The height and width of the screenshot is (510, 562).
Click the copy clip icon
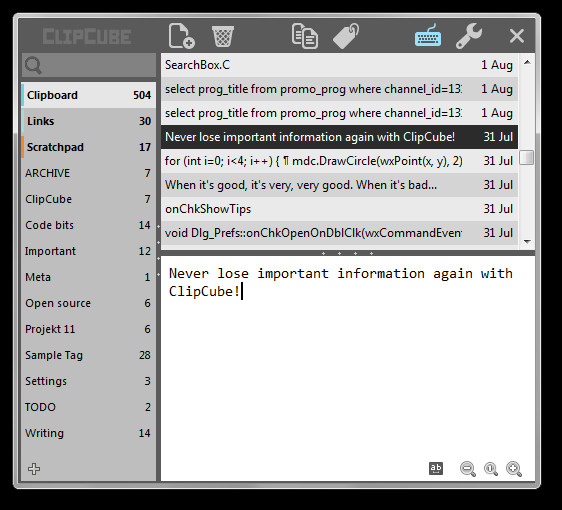[304, 36]
